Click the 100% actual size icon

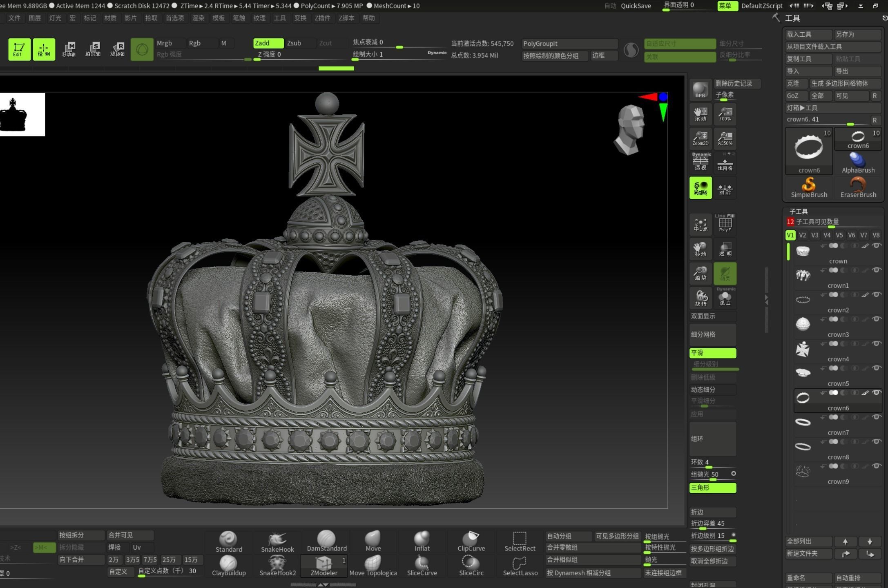pos(725,114)
